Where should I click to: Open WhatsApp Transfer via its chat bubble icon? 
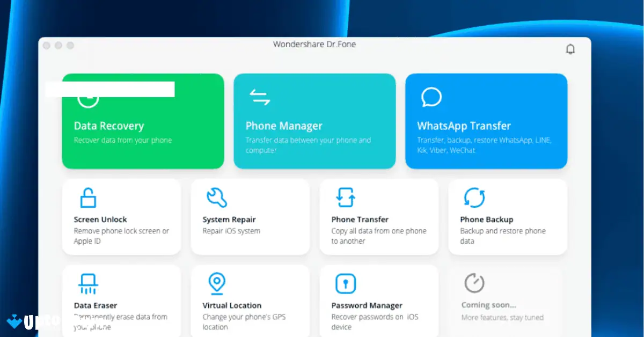(x=431, y=97)
